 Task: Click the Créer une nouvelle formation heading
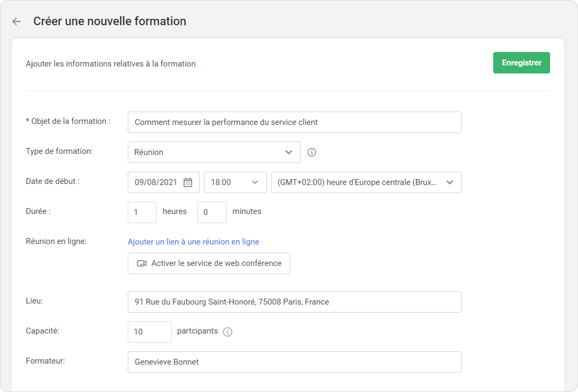[109, 21]
